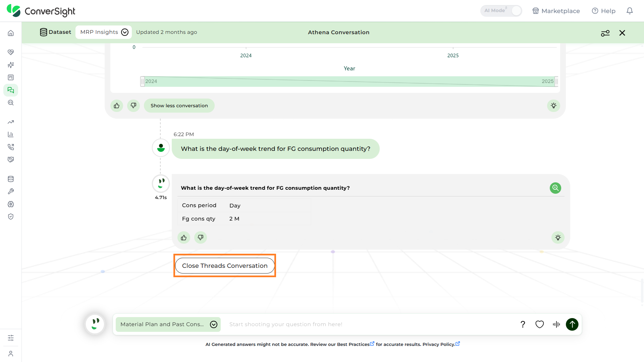Click the voice input waveform icon

point(556,324)
